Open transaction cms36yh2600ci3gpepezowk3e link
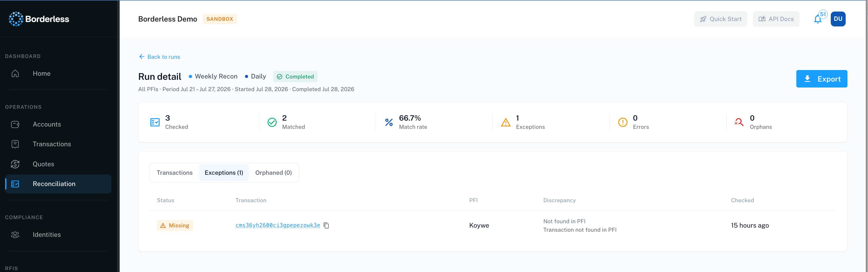 [278, 225]
